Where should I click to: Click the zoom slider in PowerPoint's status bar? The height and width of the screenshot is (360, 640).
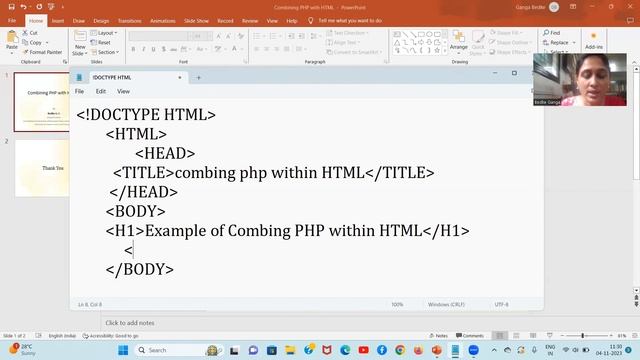click(x=586, y=336)
